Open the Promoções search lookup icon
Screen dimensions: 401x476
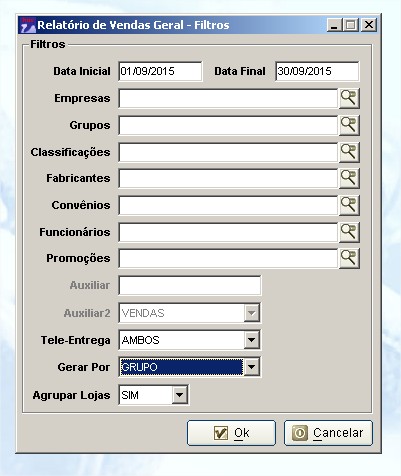349,258
